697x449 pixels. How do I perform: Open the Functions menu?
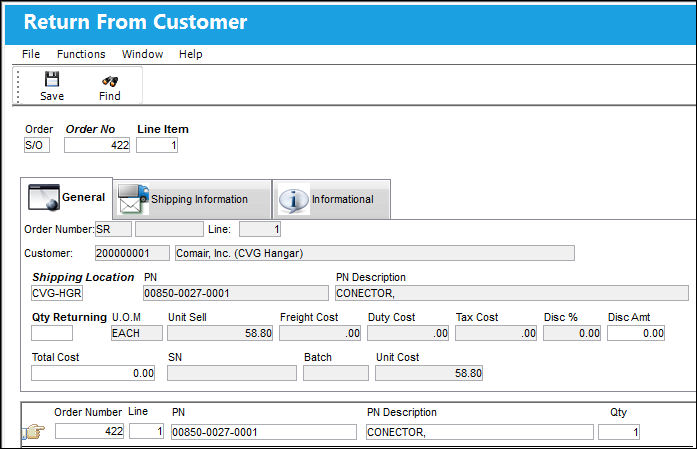coord(81,54)
